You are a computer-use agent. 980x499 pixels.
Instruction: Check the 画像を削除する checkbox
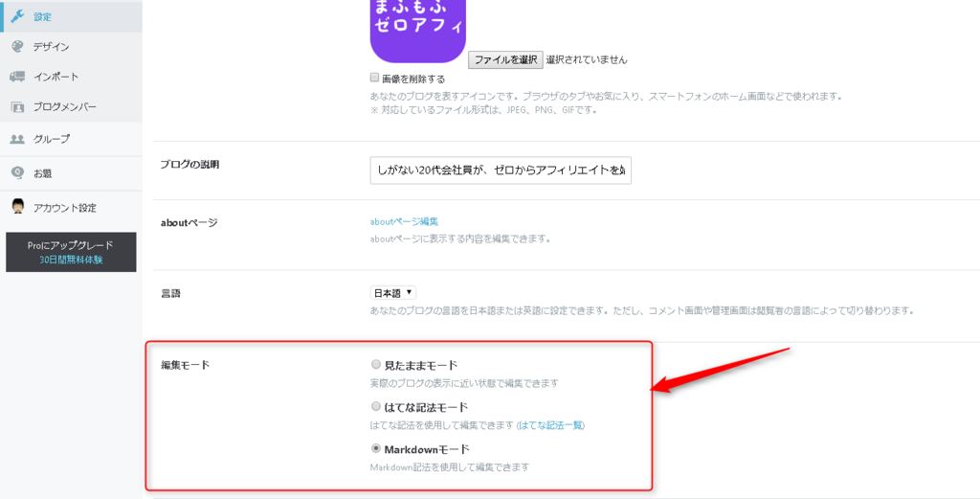coord(375,79)
